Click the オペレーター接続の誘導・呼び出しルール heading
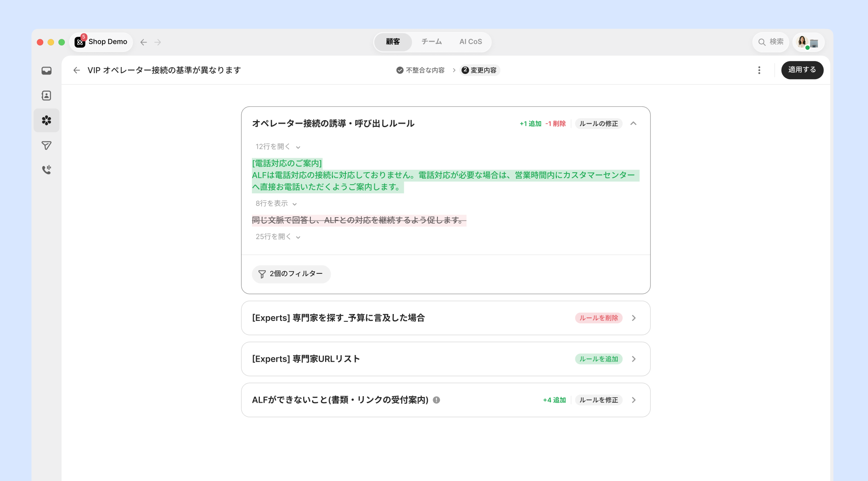868x481 pixels. click(333, 124)
